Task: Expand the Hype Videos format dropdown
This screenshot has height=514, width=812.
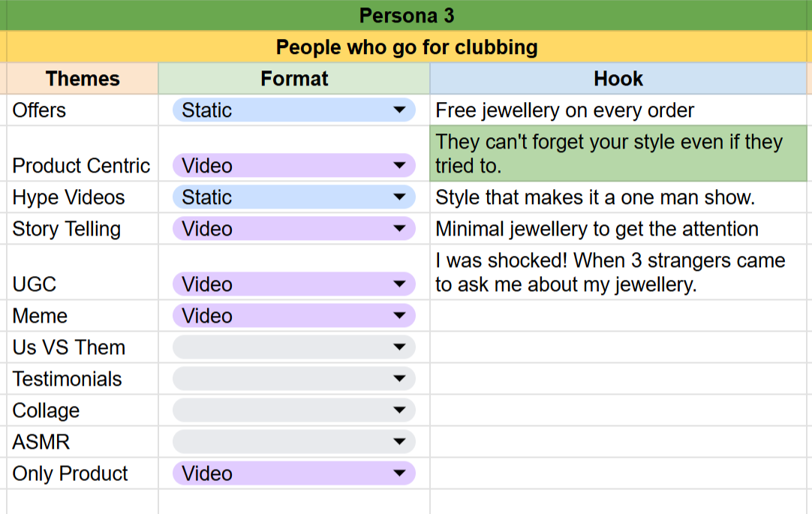Action: coord(398,197)
